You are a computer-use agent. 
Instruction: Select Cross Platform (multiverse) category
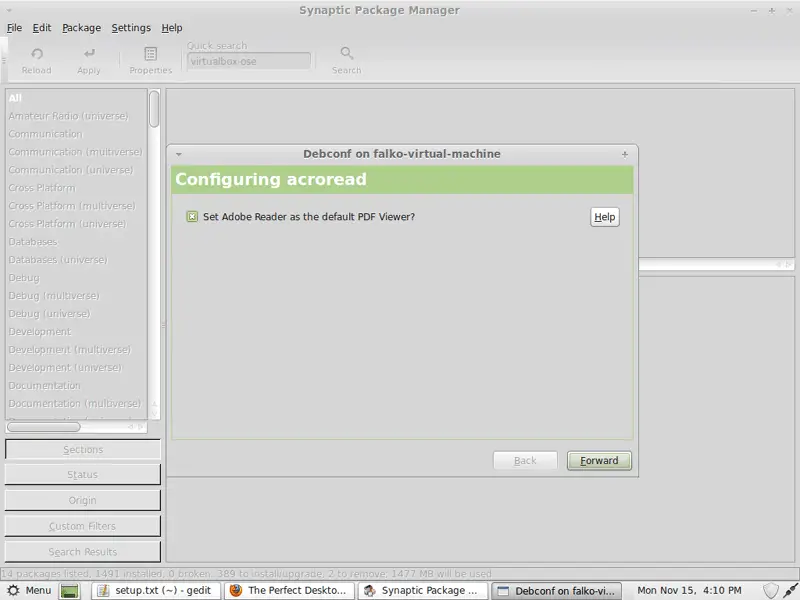coord(77,206)
